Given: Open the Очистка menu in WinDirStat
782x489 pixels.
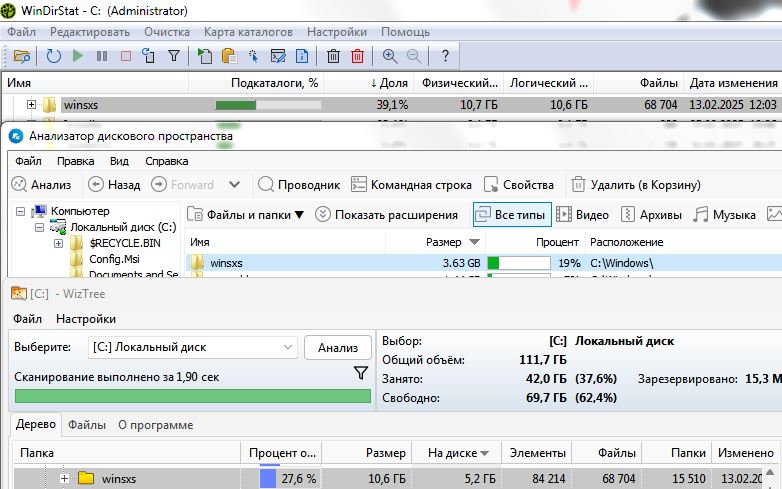Looking at the screenshot, I should click(167, 32).
